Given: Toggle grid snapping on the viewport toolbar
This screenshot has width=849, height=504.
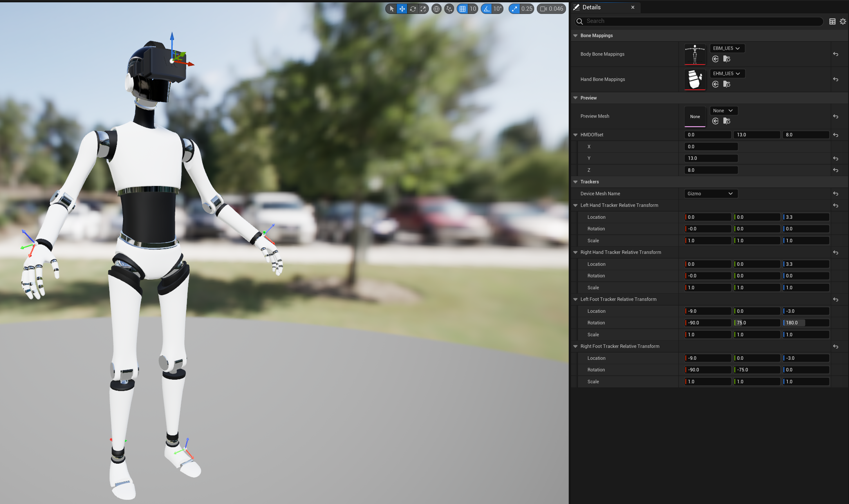Looking at the screenshot, I should coord(463,9).
